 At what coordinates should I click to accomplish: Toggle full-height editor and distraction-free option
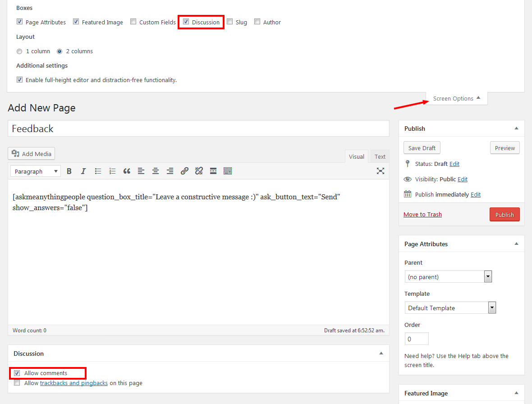[x=20, y=80]
